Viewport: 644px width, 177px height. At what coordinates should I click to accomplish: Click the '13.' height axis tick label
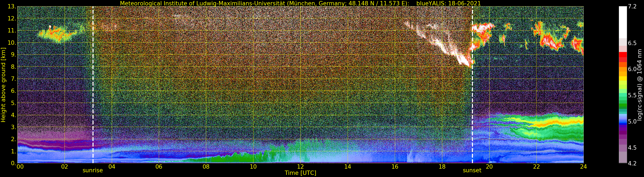12,6
